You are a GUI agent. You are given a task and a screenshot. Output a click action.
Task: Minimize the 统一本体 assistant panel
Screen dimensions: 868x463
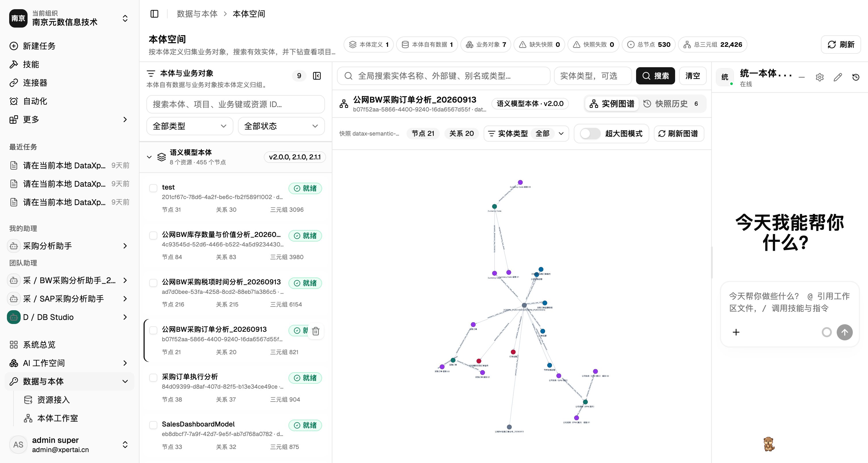[x=802, y=77]
